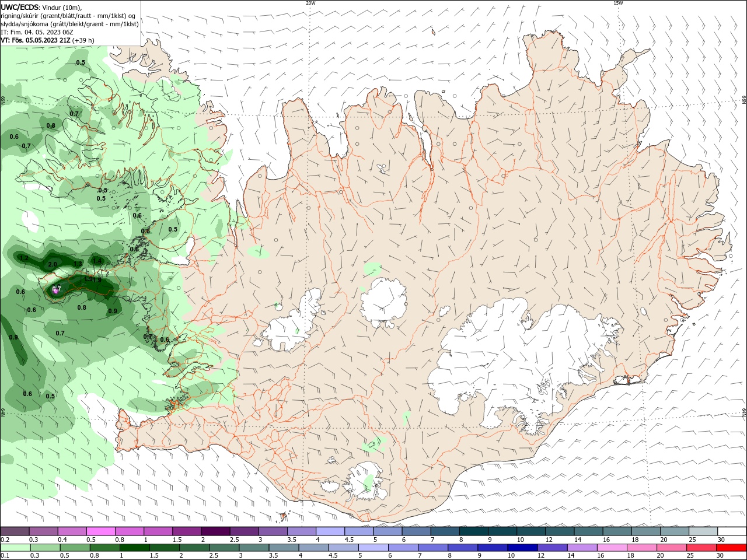Image resolution: width=747 pixels, height=560 pixels.
Task: Select the issue time 'IT: Fim. 04. 05. 2023 06Z'
Action: [x=36, y=32]
